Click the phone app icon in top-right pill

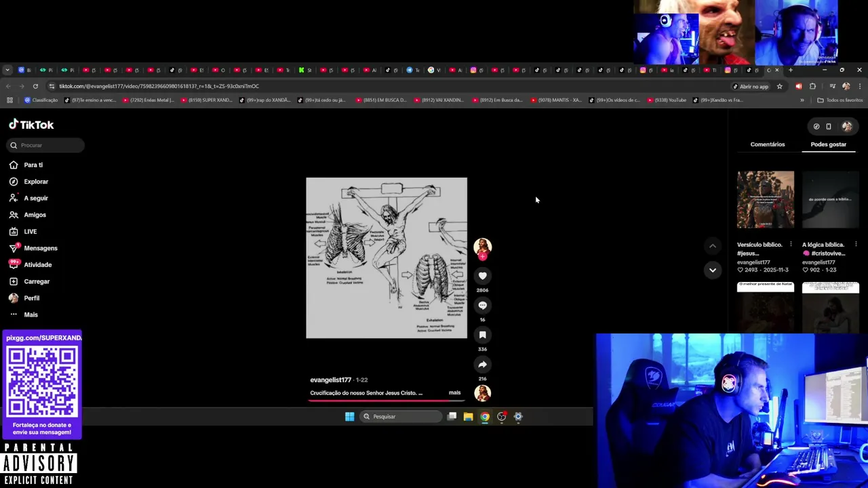click(x=829, y=126)
